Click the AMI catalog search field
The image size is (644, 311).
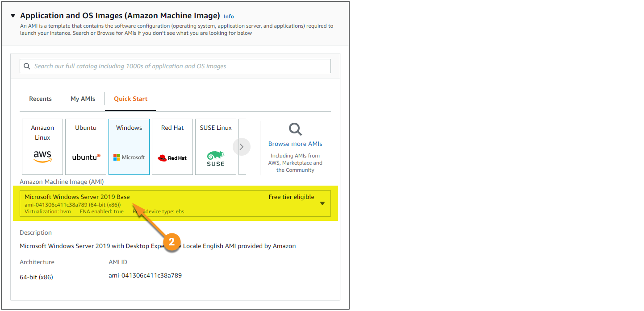175,66
